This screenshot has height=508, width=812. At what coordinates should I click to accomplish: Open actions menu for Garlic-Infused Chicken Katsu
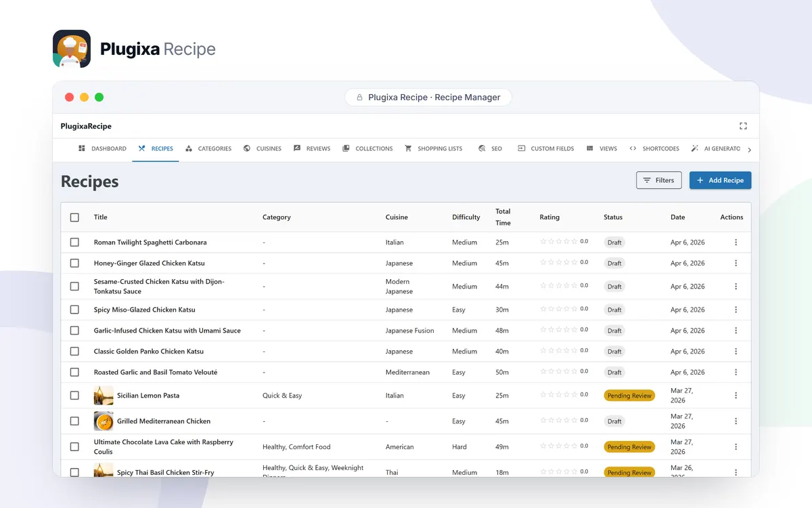[x=736, y=331]
